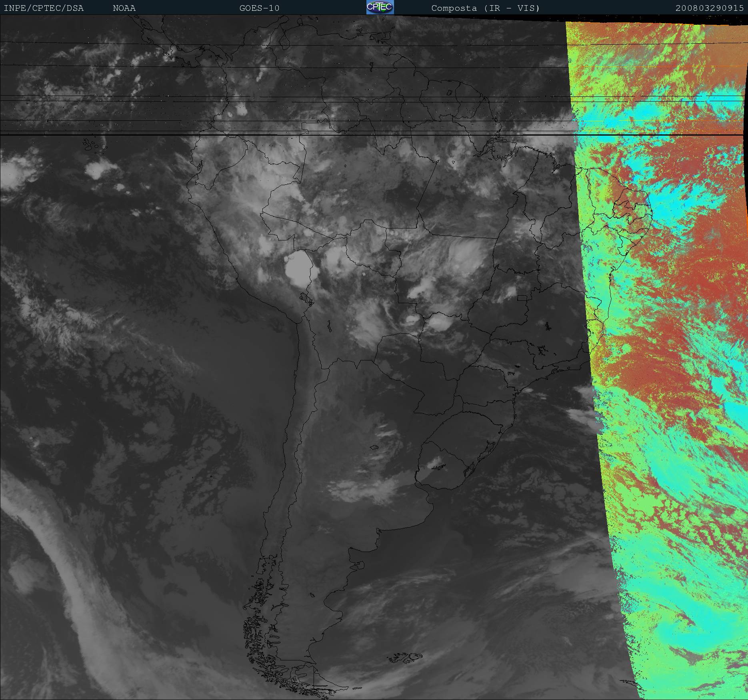Click the large bright oval cloud over Bolivia
The width and height of the screenshot is (748, 700).
point(299,268)
